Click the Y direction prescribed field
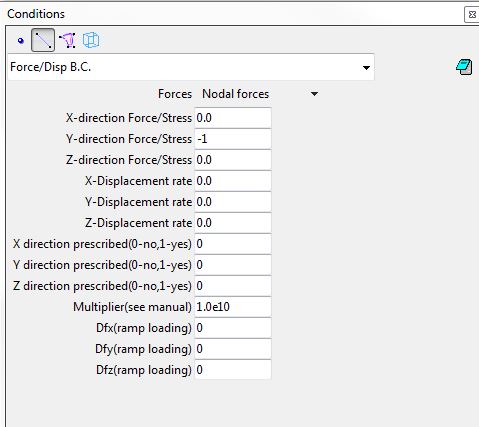This screenshot has width=479, height=427. (233, 265)
